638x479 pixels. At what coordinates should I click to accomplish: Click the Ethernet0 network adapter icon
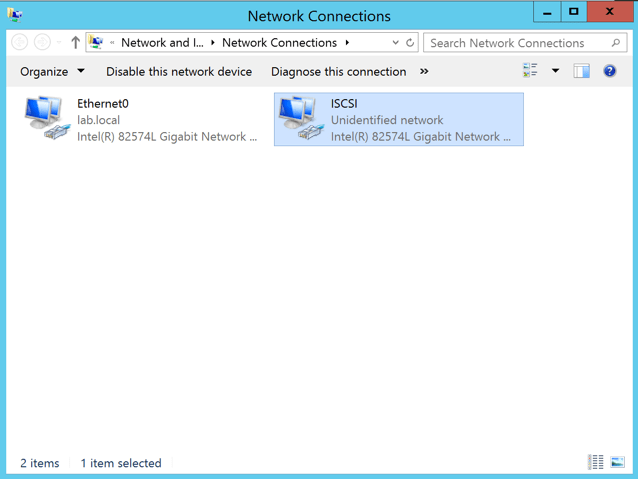[x=46, y=119]
